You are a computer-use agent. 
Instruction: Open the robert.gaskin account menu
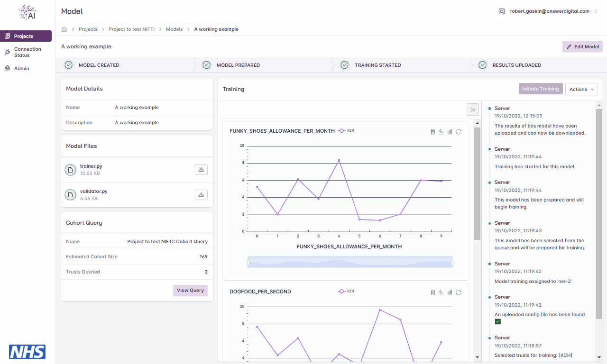(x=548, y=11)
